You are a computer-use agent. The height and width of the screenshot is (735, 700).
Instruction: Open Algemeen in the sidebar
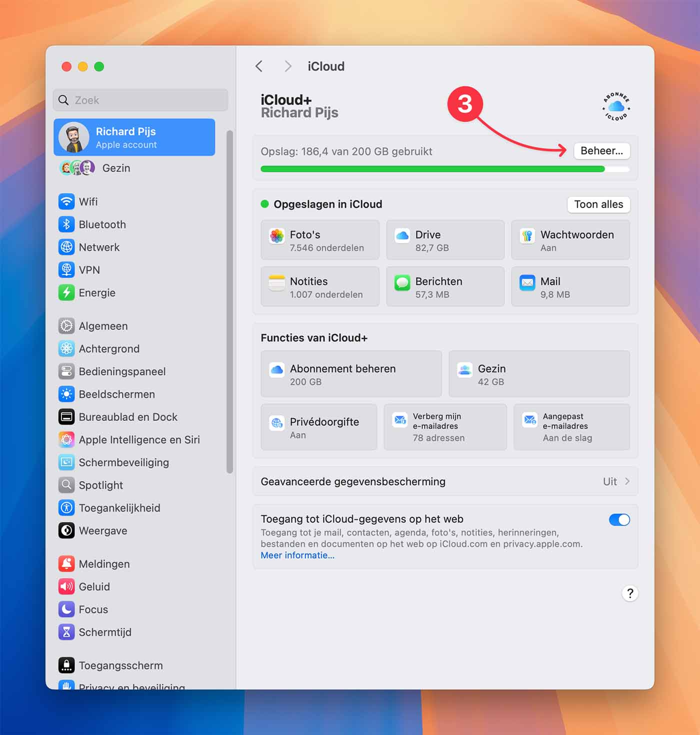pos(103,326)
